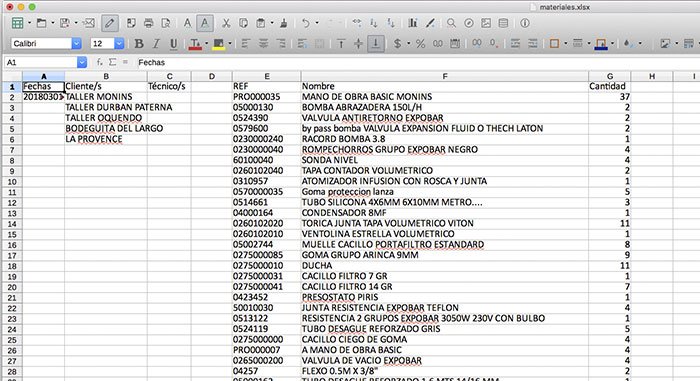This screenshot has width=700, height=381.
Task: Open the Paste options dropdown arrow
Action: [x=272, y=23]
